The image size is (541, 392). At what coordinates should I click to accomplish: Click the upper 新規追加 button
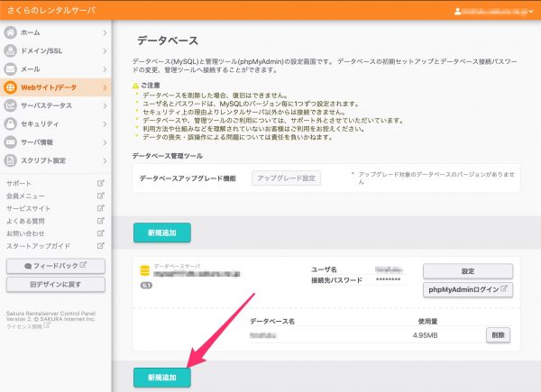pyautogui.click(x=161, y=232)
